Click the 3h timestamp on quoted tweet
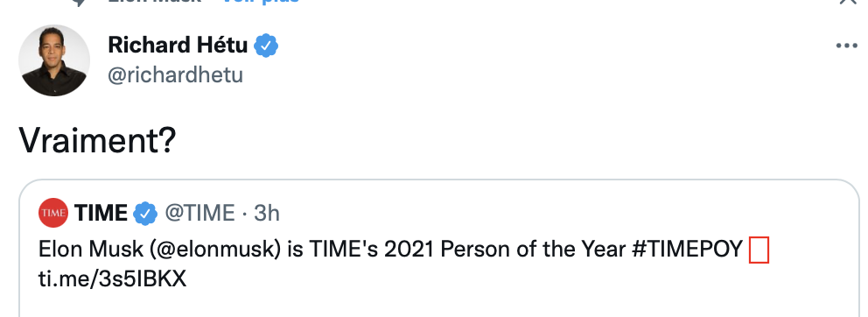Viewport: 868px width, 317px height. [x=267, y=214]
